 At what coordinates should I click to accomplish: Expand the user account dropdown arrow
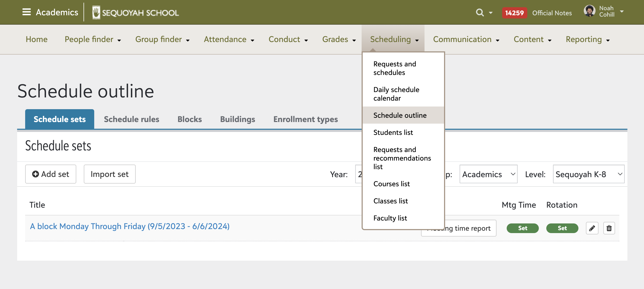click(622, 12)
